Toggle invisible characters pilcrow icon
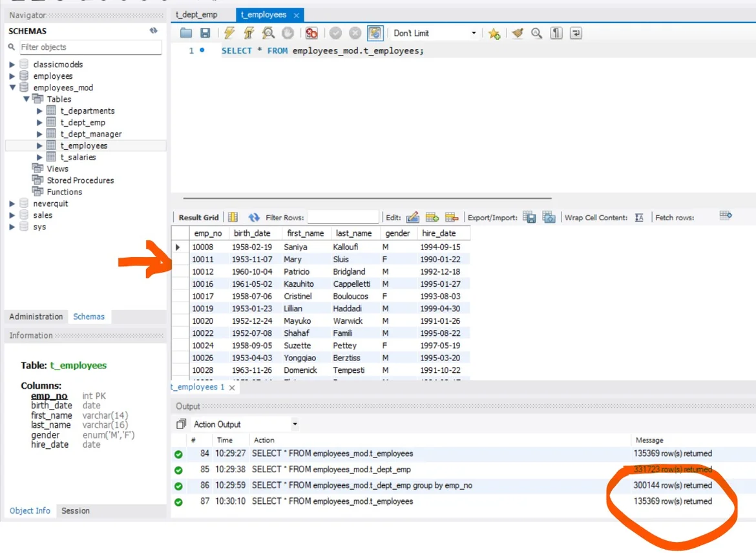The width and height of the screenshot is (756, 553). coord(556,34)
